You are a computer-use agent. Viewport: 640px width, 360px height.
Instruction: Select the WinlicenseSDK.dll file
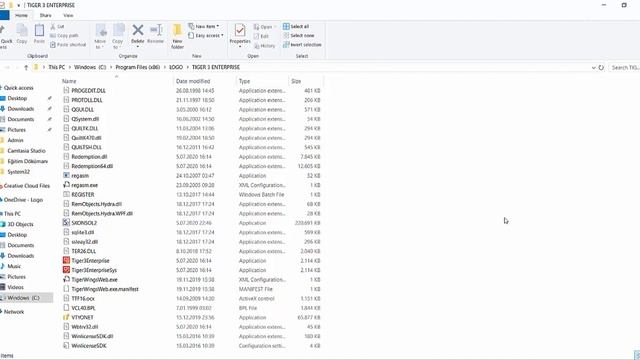coord(88,336)
